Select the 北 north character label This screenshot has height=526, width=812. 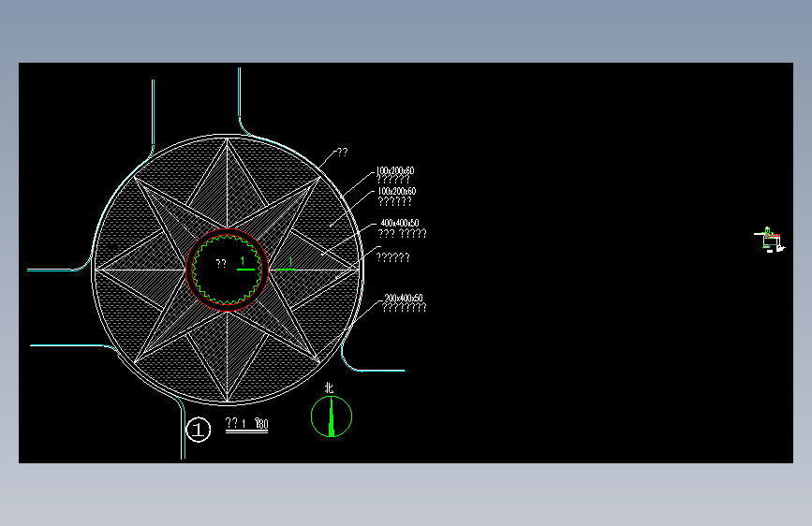[329, 388]
